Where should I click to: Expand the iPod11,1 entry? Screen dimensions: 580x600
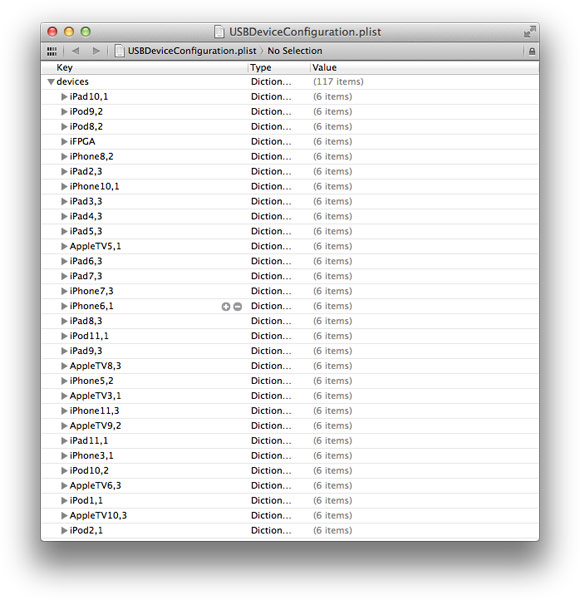64,336
